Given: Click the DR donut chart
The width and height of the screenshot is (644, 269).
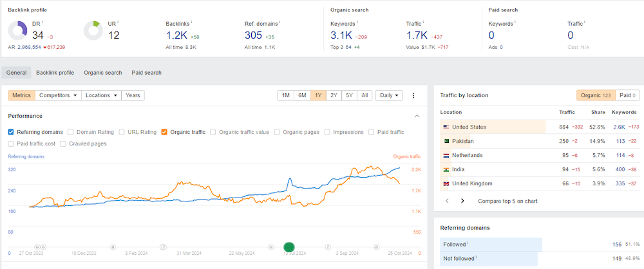Looking at the screenshot, I should pos(17,30).
